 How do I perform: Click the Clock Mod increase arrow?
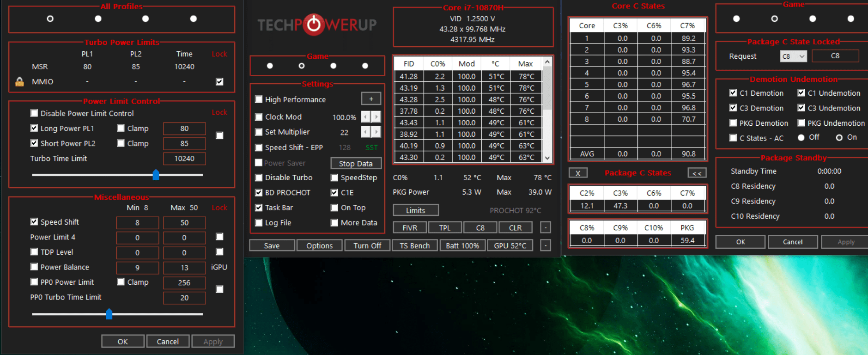(376, 117)
